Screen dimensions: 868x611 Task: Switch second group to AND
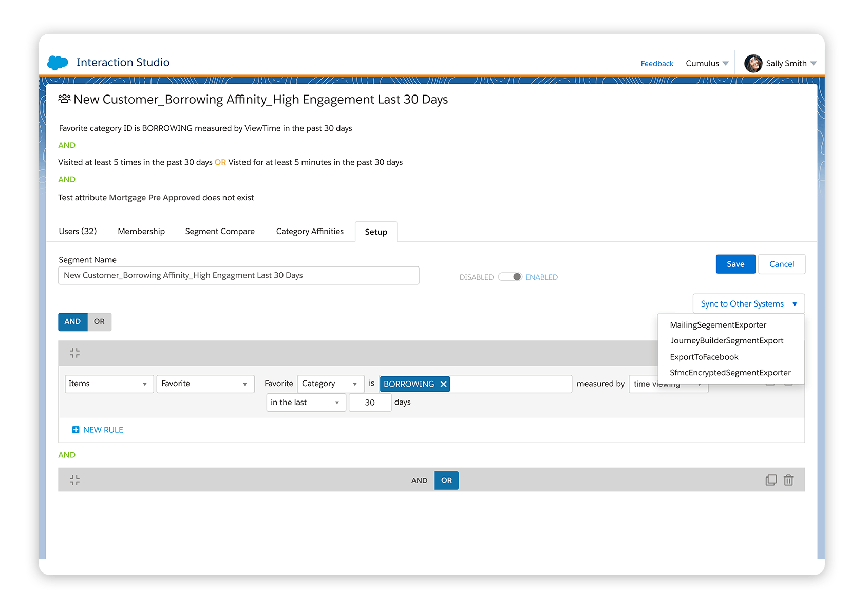click(x=419, y=480)
